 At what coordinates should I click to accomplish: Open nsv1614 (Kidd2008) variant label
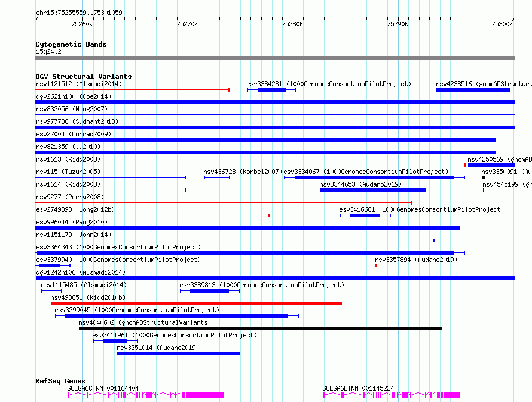point(68,184)
